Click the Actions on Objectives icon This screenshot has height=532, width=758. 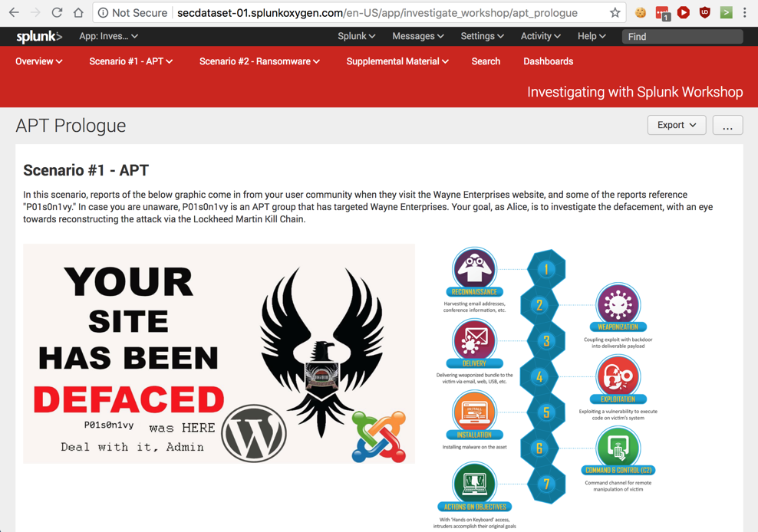point(474,483)
